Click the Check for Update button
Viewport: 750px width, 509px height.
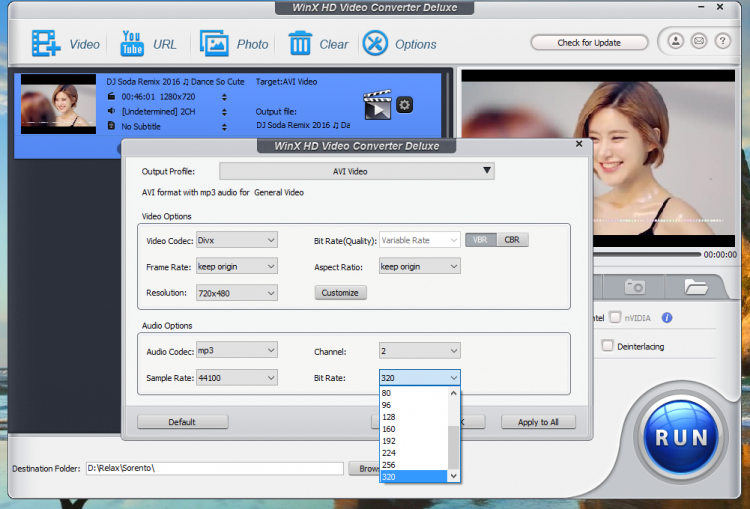click(x=589, y=43)
